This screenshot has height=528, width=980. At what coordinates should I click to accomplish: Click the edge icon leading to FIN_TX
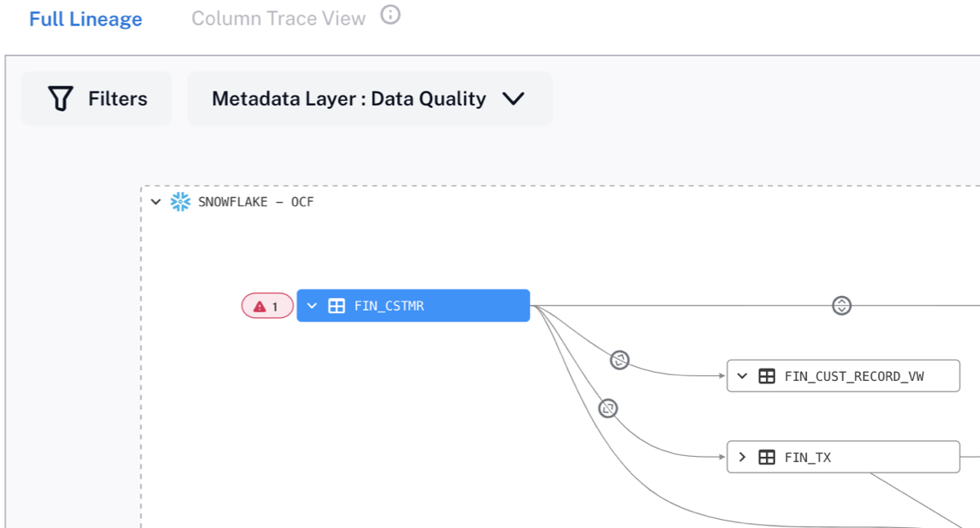pyautogui.click(x=608, y=408)
